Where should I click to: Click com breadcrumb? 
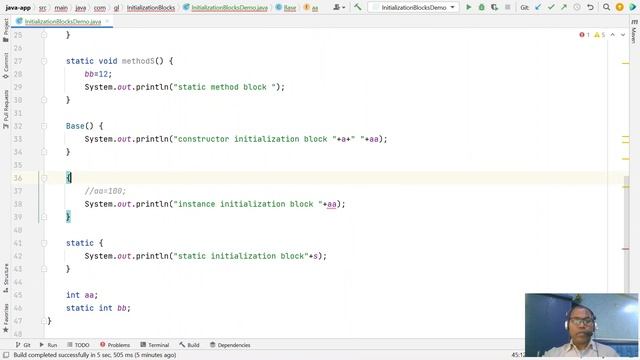[100, 8]
